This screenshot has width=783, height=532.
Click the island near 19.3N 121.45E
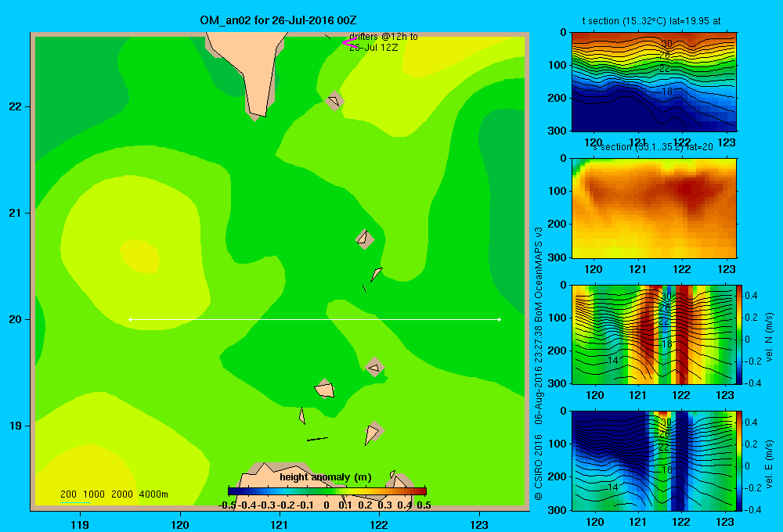point(325,389)
